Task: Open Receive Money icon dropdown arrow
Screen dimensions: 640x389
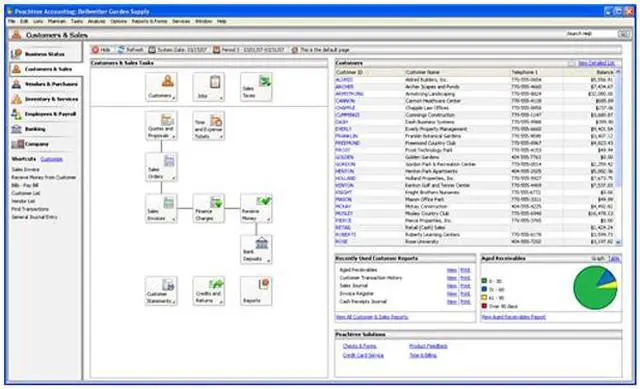Action: coord(269,220)
